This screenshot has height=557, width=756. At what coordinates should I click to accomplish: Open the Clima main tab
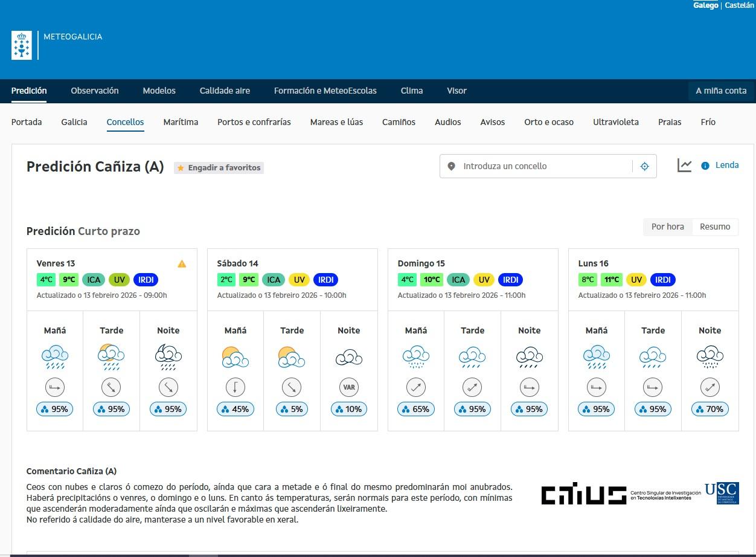(x=412, y=91)
